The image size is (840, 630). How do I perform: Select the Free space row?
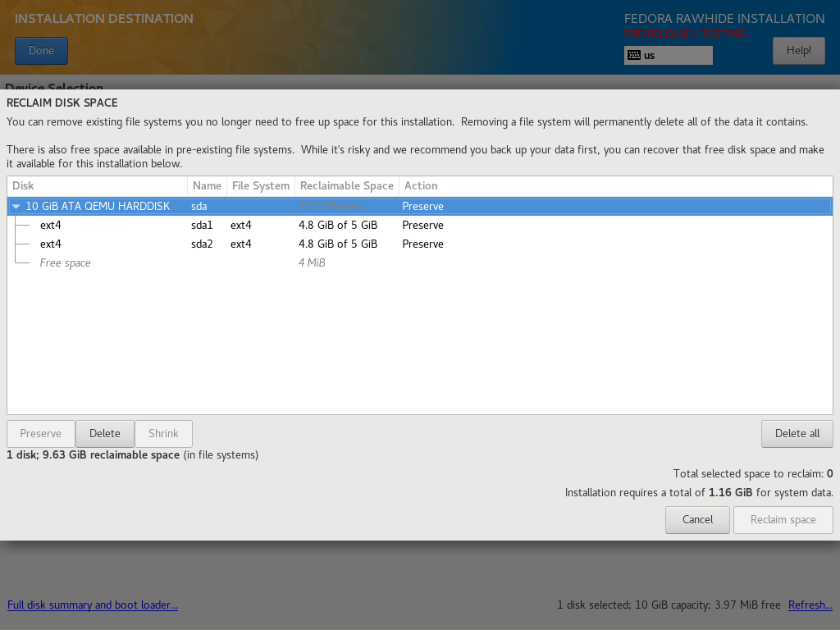pyautogui.click(x=420, y=262)
